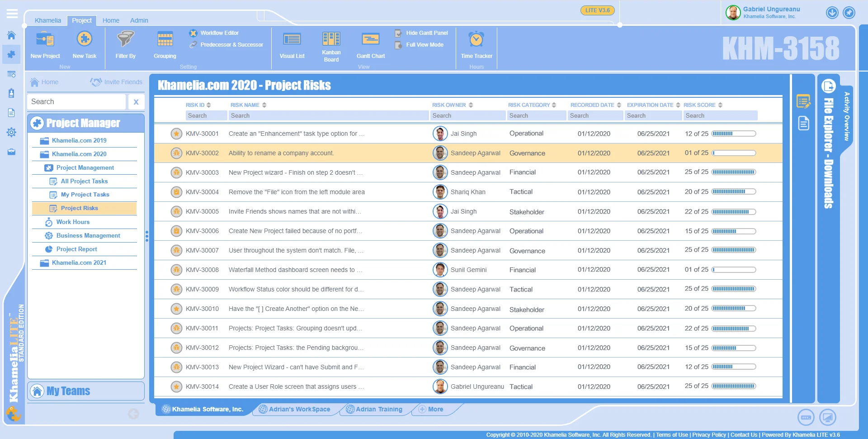Toggle star for KMV-30001
The width and height of the screenshot is (868, 439).
(x=176, y=134)
